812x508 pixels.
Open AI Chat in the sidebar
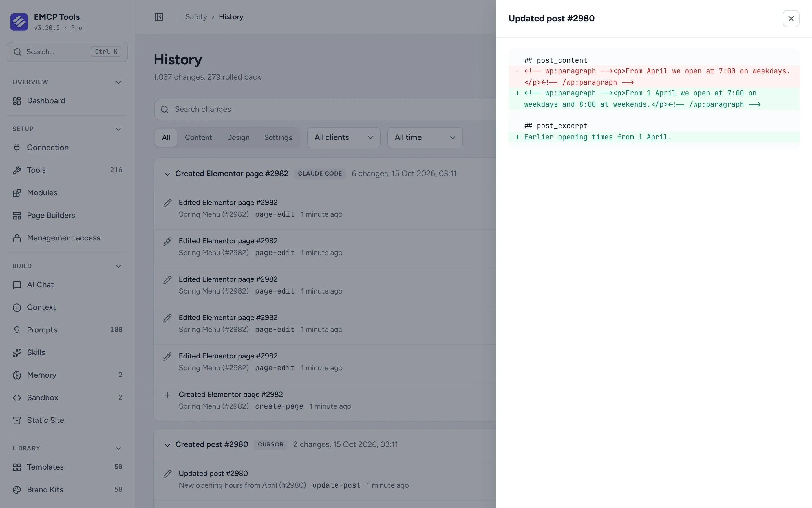point(67,284)
